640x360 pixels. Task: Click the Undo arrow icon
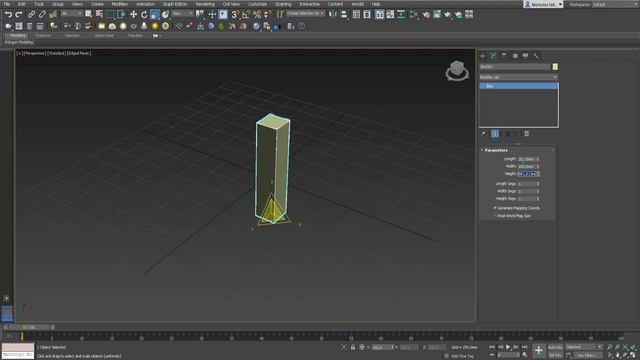pyautogui.click(x=8, y=14)
